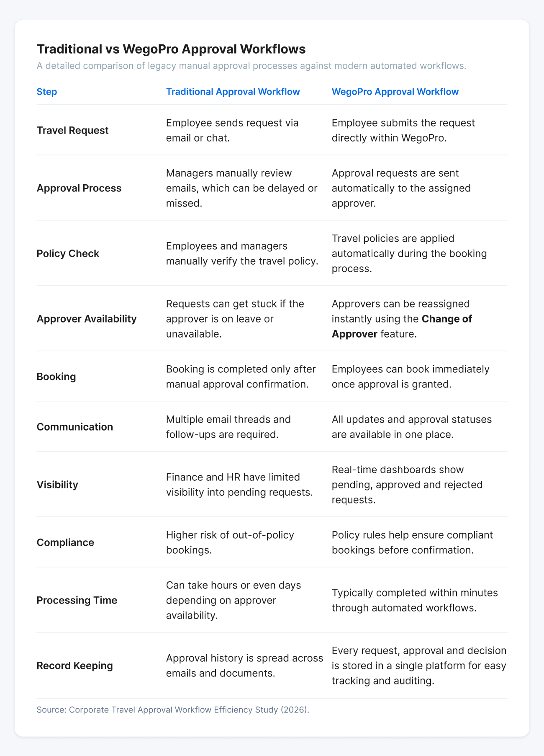The height and width of the screenshot is (756, 544).
Task: Select the Policy Check row label
Action: 68,253
